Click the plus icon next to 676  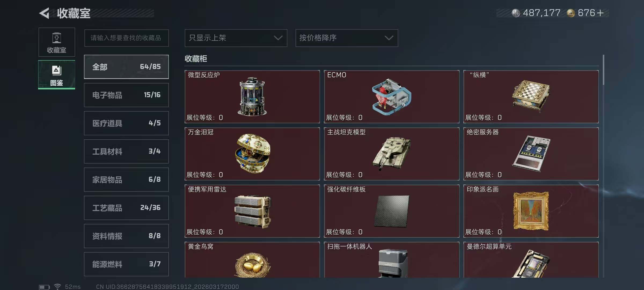600,13
